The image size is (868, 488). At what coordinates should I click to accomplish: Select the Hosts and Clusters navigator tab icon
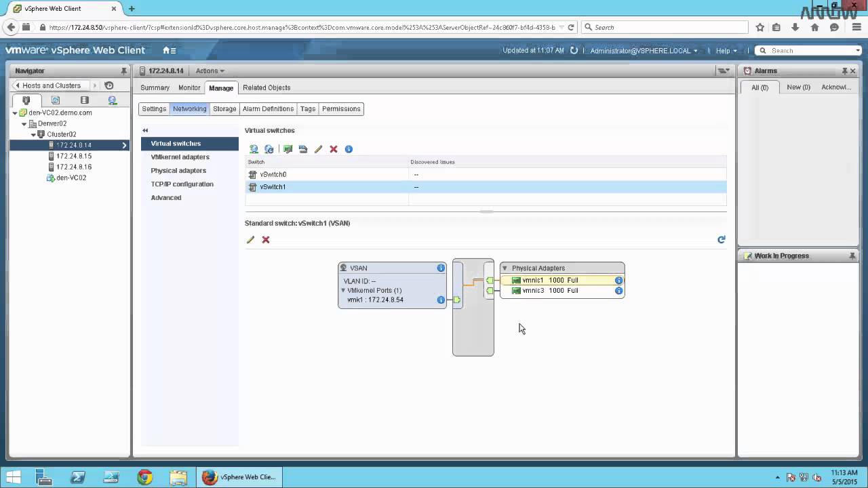[26, 100]
